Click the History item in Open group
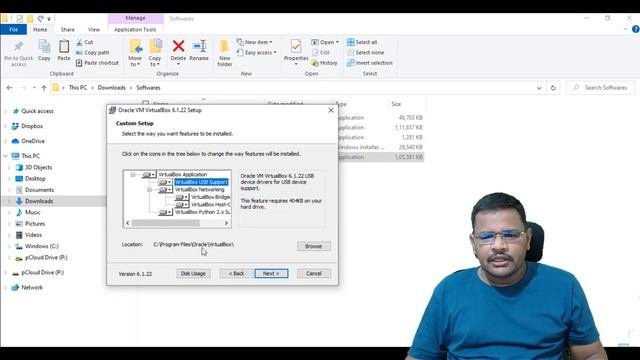Viewport: 640px width, 360px height. tap(324, 63)
